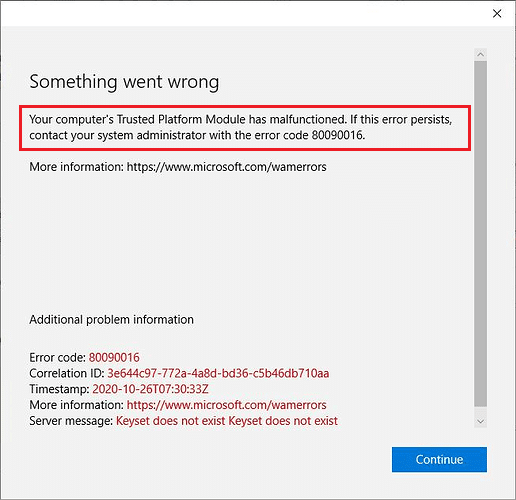Screen dimensions: 516x500
Task: Click the 'Something went wrong' heading
Action: [x=124, y=82]
